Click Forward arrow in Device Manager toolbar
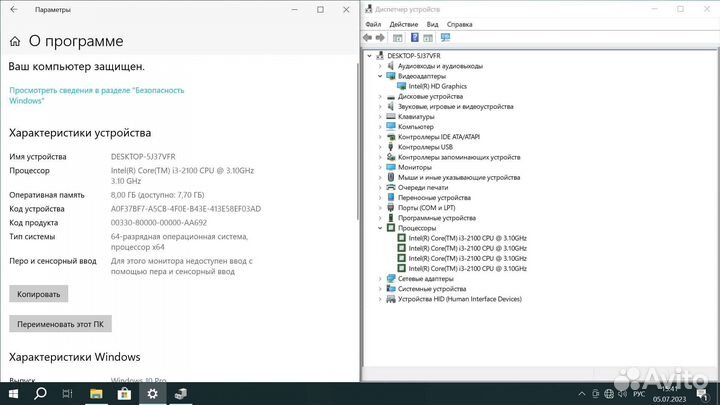The width and height of the screenshot is (720, 405). tap(380, 38)
